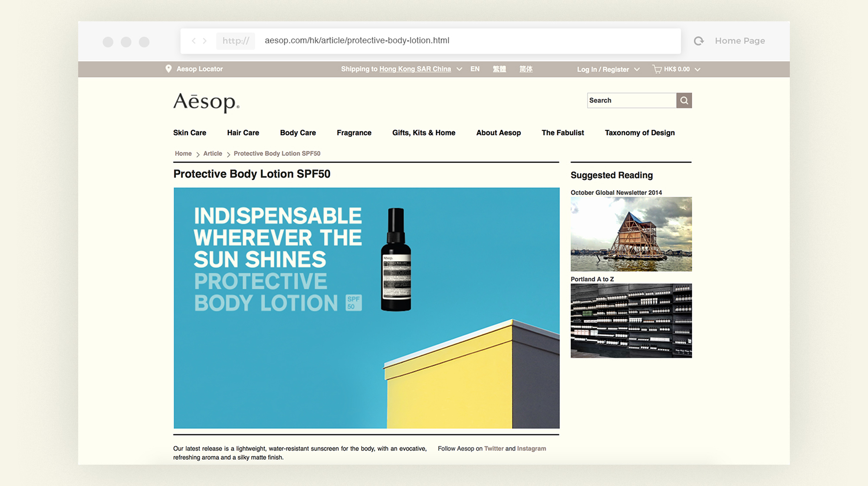Open the Hair Care menu

click(243, 133)
